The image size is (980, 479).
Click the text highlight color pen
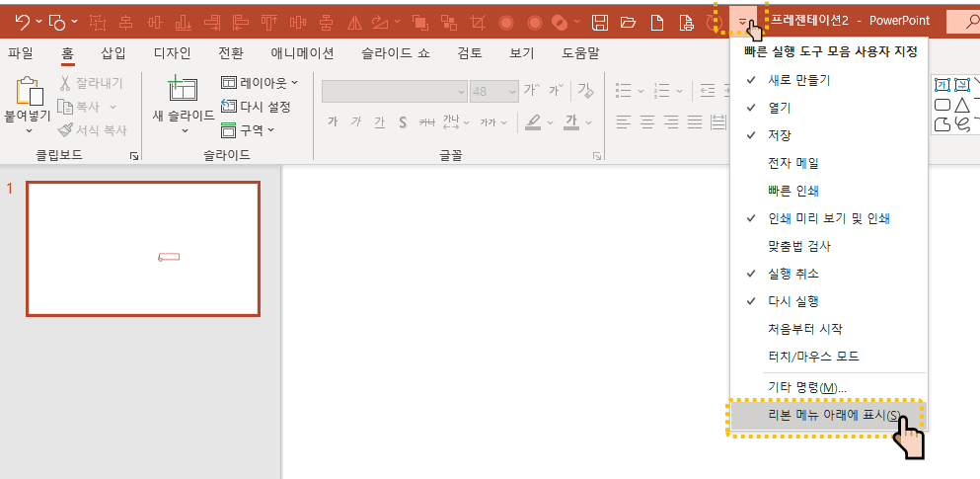point(533,121)
